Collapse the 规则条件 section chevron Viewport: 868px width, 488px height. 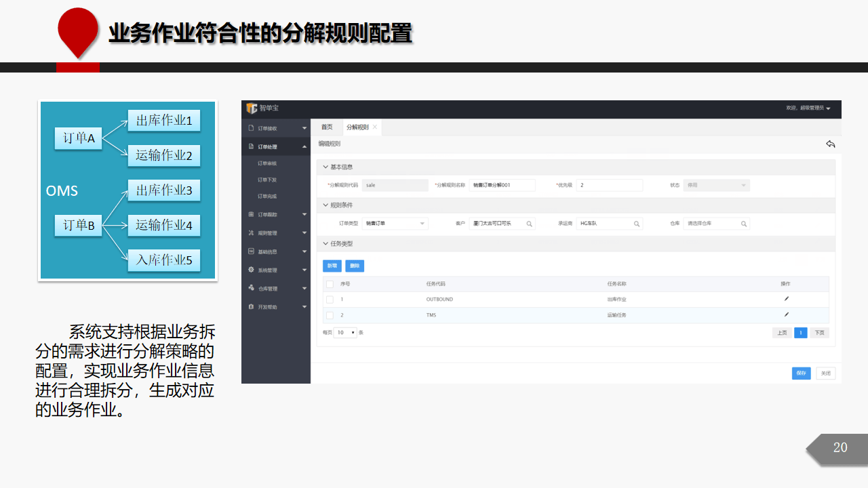(x=325, y=205)
